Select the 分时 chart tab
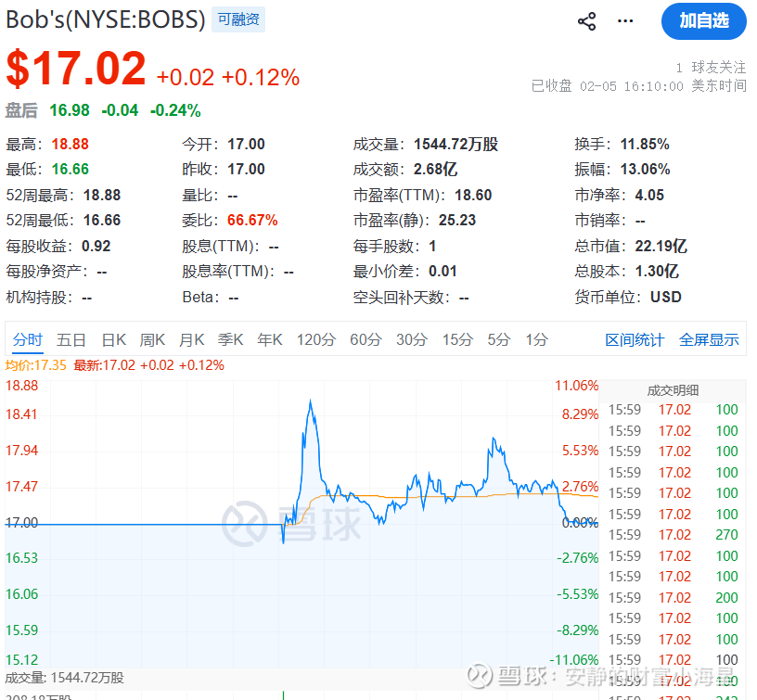 [x=28, y=339]
